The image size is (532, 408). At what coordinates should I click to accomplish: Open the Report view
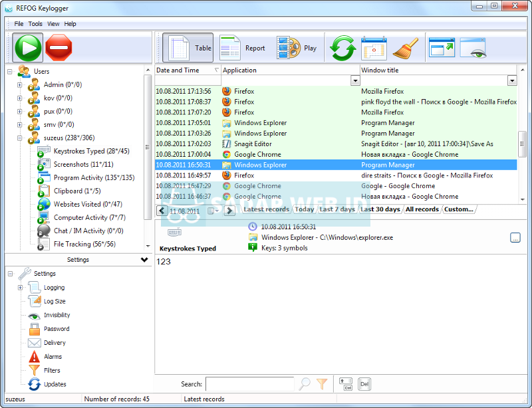pyautogui.click(x=242, y=48)
